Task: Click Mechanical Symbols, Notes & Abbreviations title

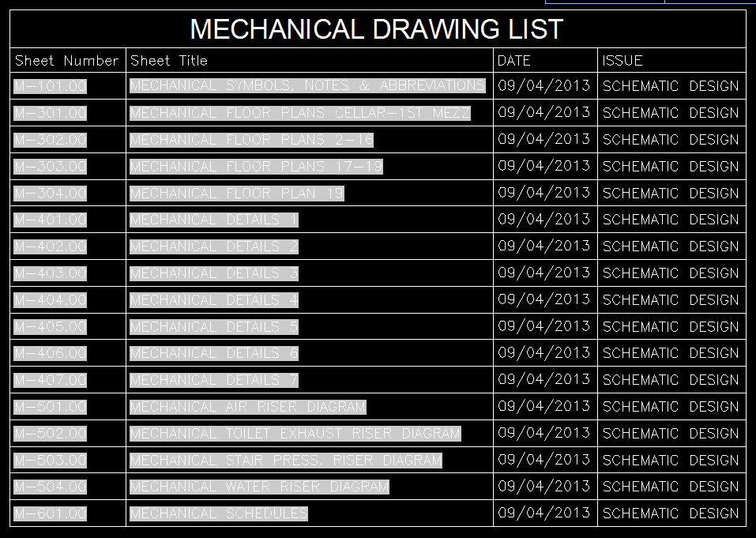Action: [x=307, y=86]
